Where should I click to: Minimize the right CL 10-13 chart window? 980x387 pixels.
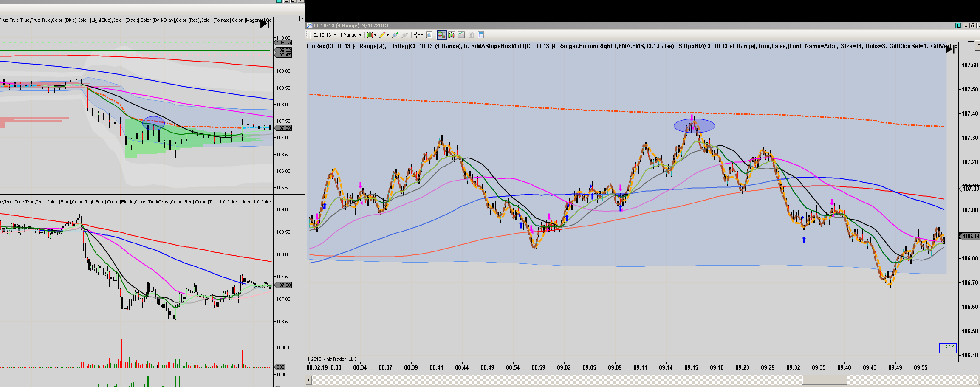pyautogui.click(x=966, y=25)
